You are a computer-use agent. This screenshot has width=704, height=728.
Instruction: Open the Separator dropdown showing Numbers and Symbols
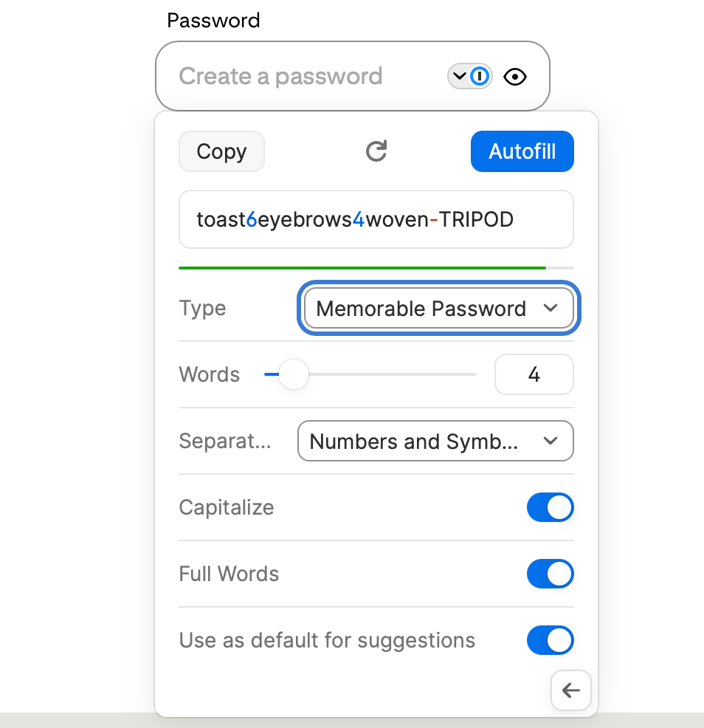click(435, 441)
